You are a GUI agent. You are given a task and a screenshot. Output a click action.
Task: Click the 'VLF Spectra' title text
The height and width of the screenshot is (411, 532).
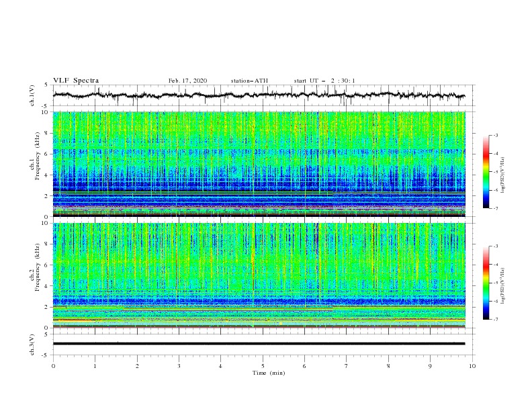76,81
